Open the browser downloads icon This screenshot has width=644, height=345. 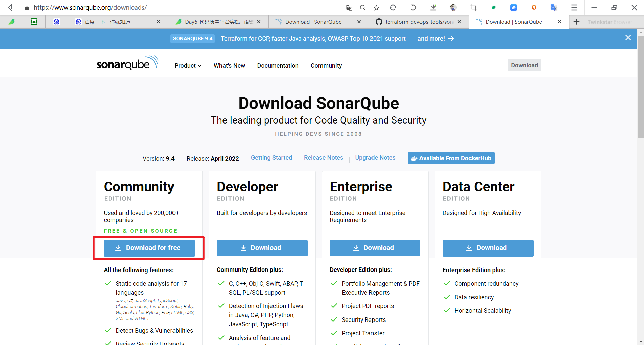[433, 7]
